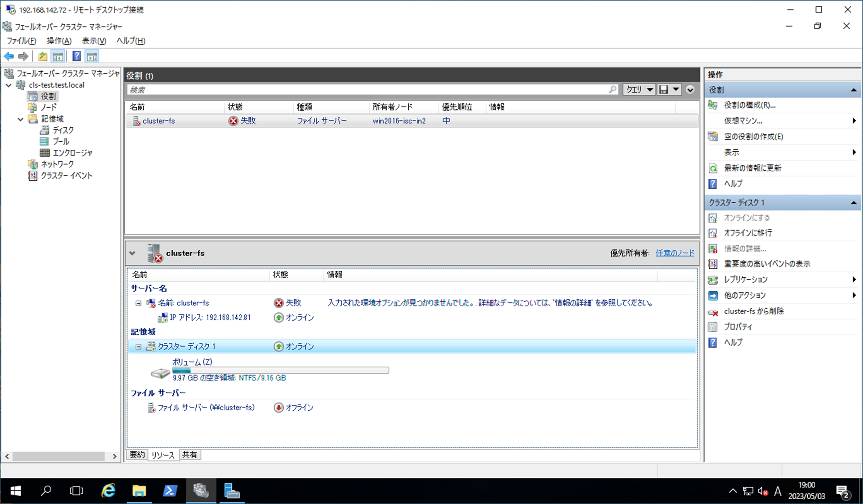Collapse the cluster-fs details pane chevron
The image size is (863, 504).
(x=132, y=253)
